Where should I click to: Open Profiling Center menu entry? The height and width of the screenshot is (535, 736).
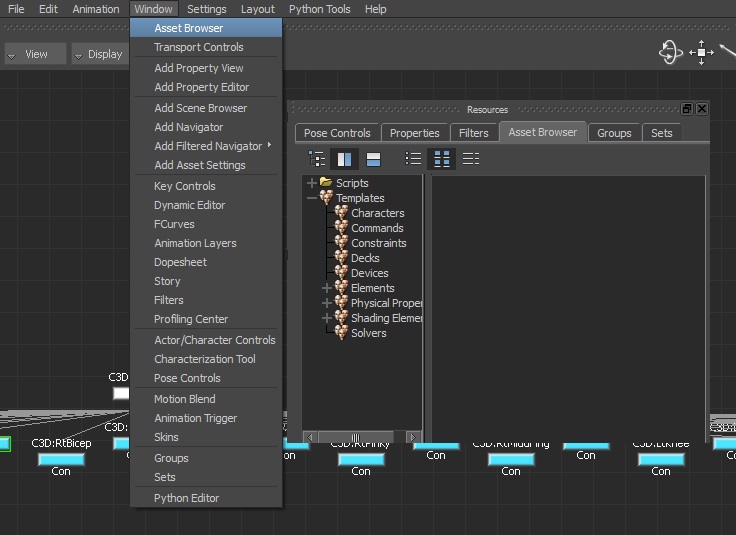click(206, 319)
